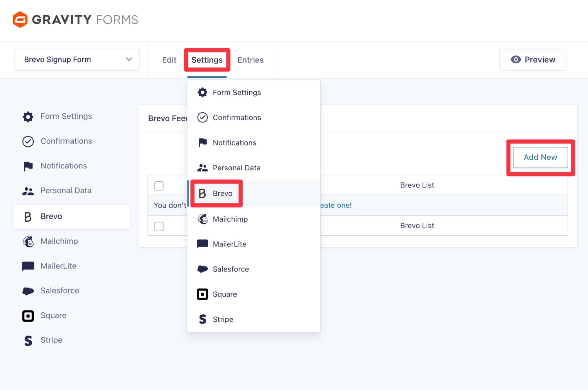588x390 pixels.
Task: Click sidebar Square logo icon
Action: 28,316
